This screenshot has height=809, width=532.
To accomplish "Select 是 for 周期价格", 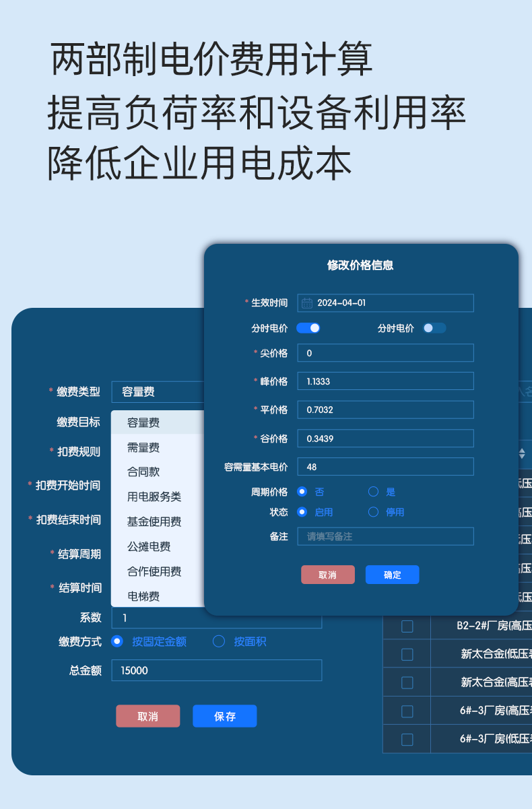I will [374, 492].
